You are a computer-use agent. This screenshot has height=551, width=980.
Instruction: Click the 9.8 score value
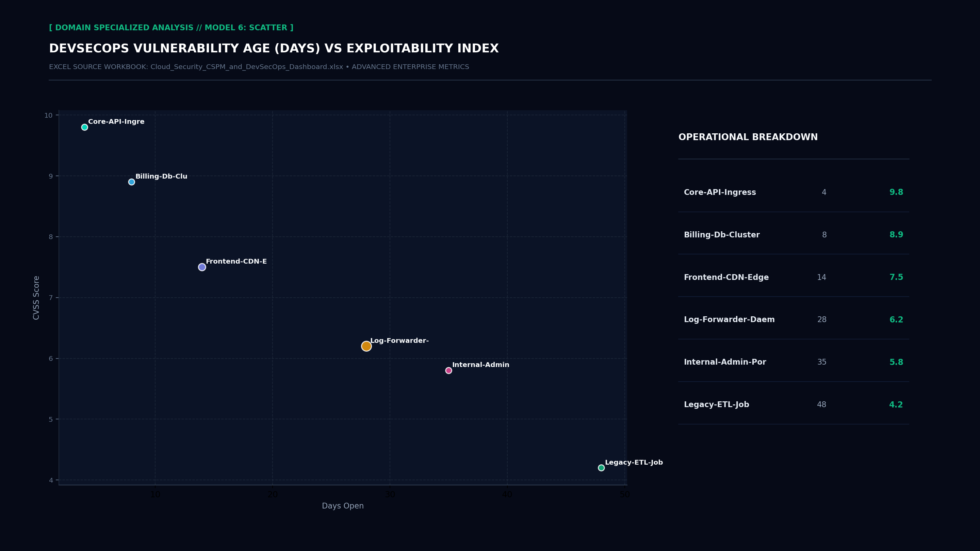pyautogui.click(x=896, y=193)
